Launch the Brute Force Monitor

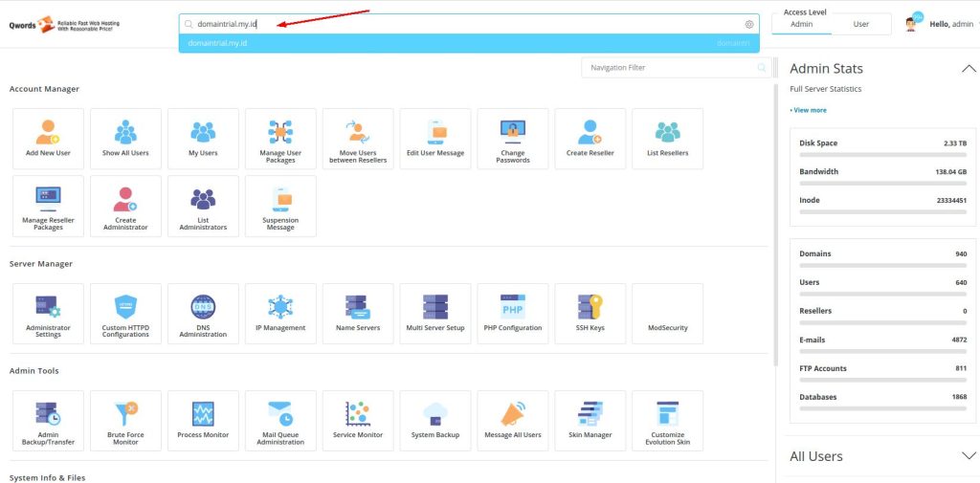[125, 421]
